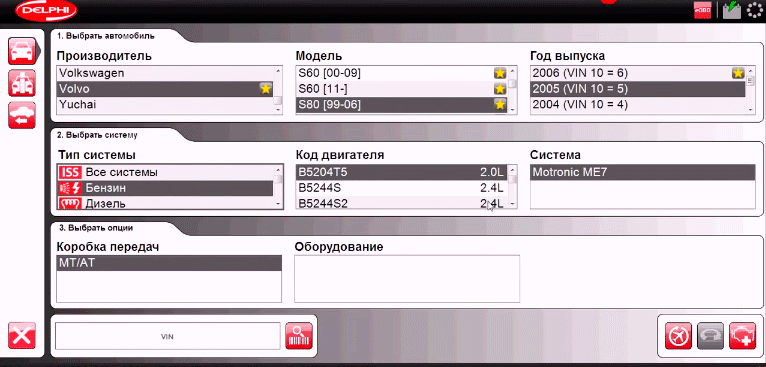This screenshot has width=766, height=367.
Task: Click the red OBD icon in header
Action: coord(702,10)
